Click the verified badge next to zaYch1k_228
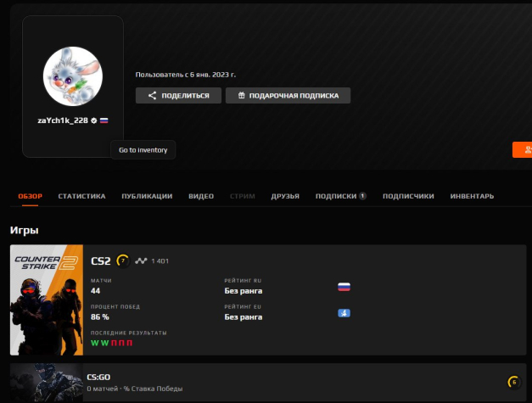532x403 pixels. [94, 120]
